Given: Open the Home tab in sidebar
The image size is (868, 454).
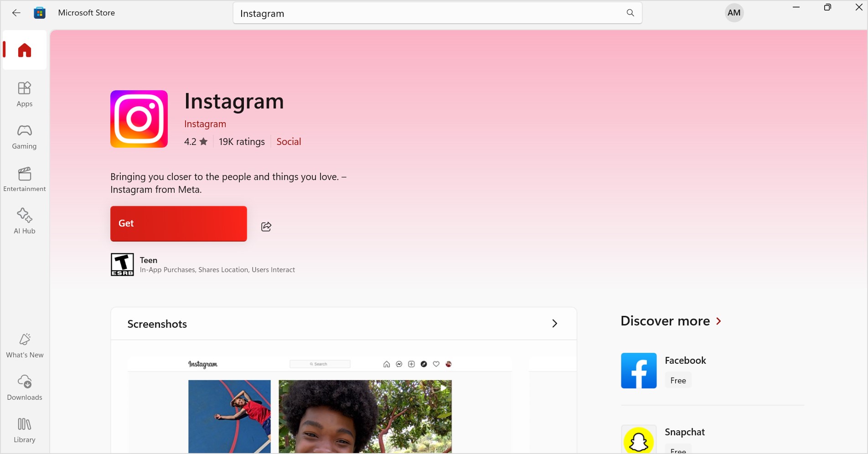Looking at the screenshot, I should click(25, 50).
